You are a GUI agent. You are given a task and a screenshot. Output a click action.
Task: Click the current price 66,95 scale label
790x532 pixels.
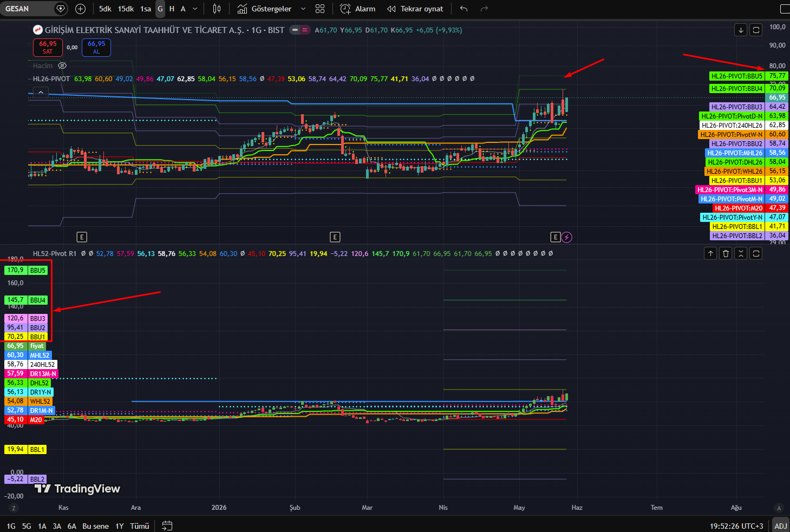(777, 98)
